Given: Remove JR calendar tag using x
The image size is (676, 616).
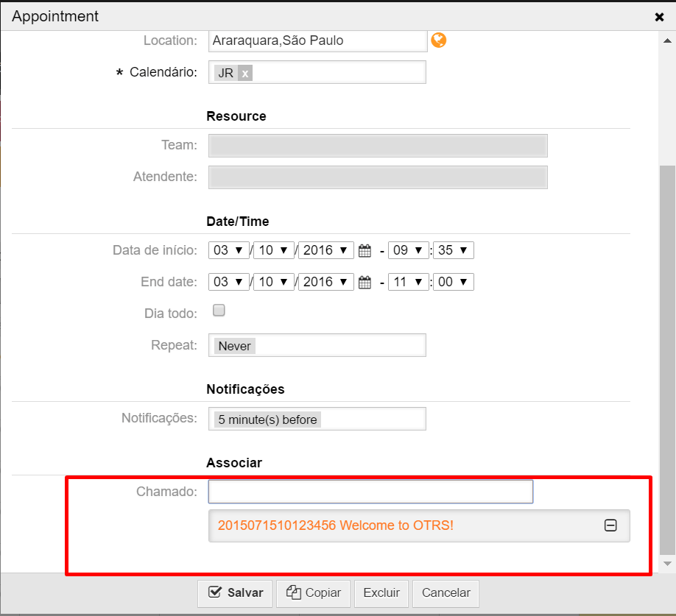Looking at the screenshot, I should click(x=245, y=73).
